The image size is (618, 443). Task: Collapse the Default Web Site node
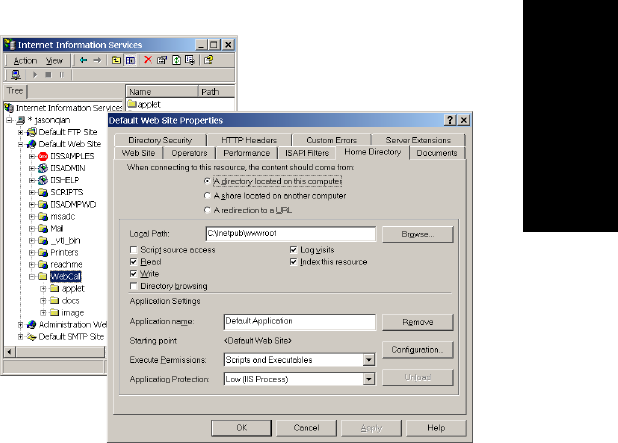coord(20,144)
